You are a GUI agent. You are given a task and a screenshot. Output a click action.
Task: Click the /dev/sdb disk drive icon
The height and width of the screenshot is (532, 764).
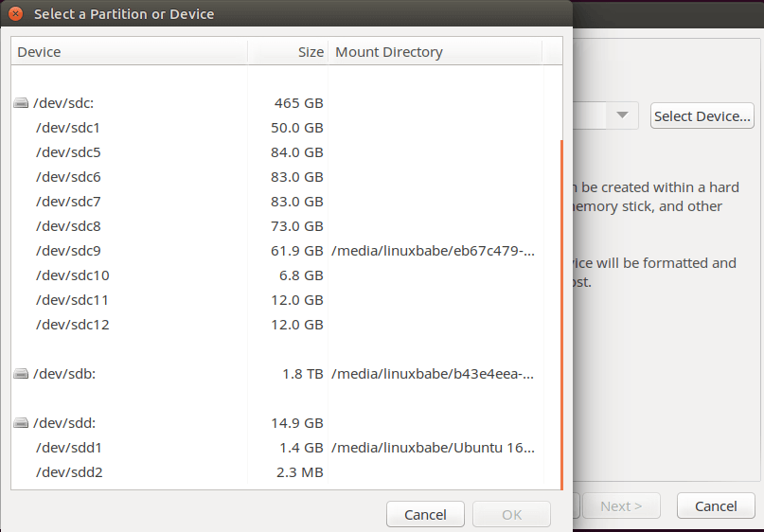[x=22, y=374]
